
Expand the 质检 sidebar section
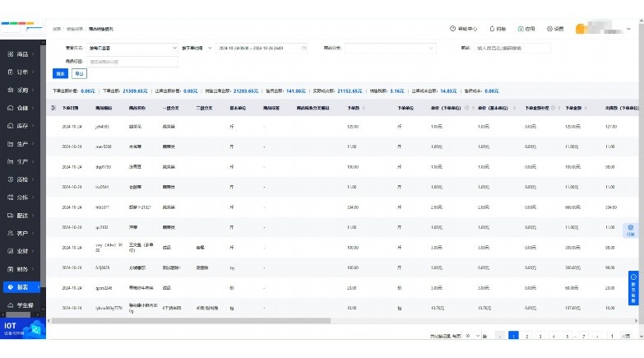pyautogui.click(x=21, y=179)
